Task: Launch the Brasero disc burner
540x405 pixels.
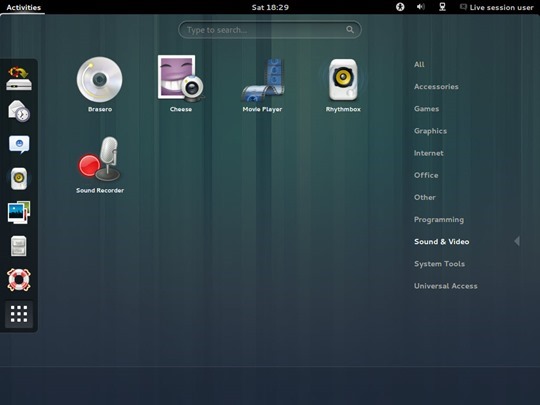Action: [100, 84]
